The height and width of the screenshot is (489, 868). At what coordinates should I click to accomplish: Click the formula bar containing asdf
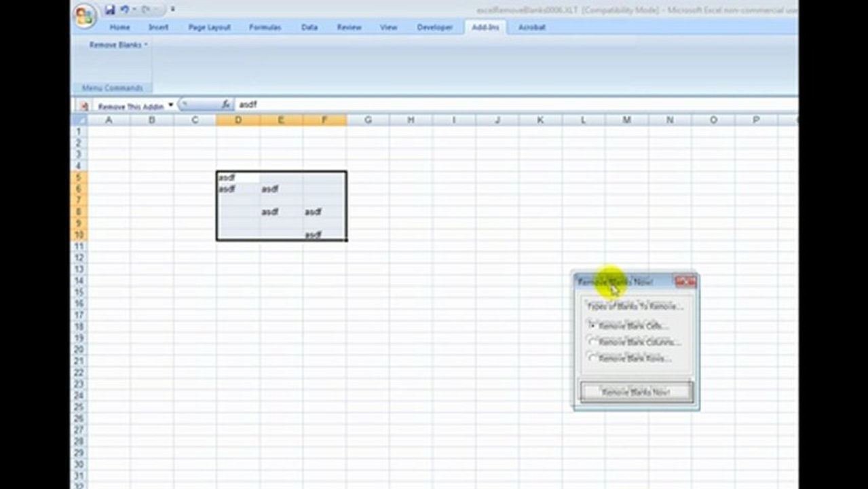[x=516, y=105]
